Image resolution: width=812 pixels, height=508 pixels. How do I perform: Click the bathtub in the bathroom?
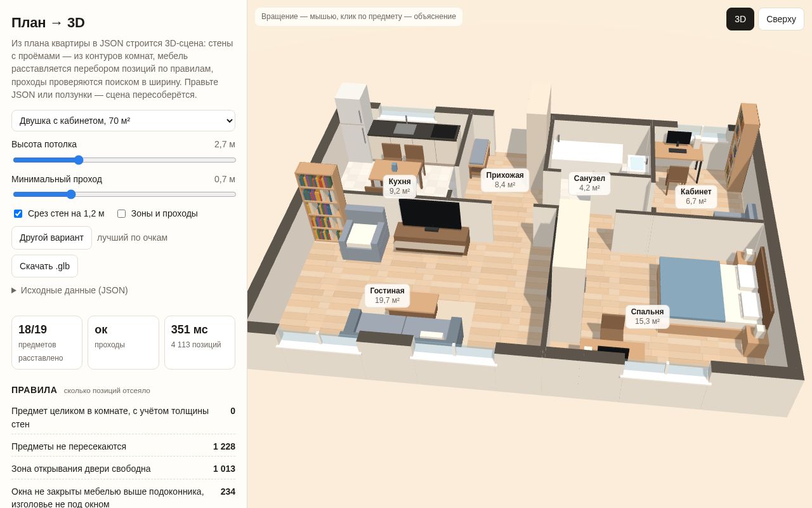pos(587,152)
